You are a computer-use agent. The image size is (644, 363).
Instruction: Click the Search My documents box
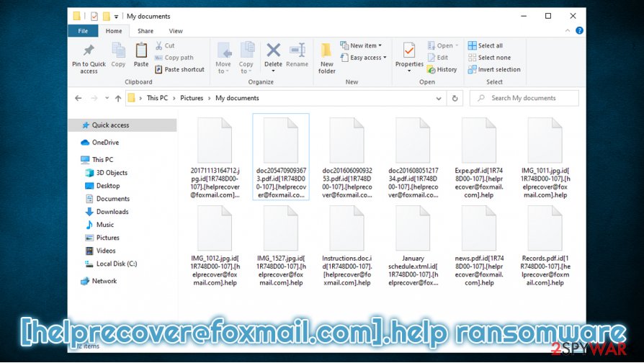click(524, 98)
